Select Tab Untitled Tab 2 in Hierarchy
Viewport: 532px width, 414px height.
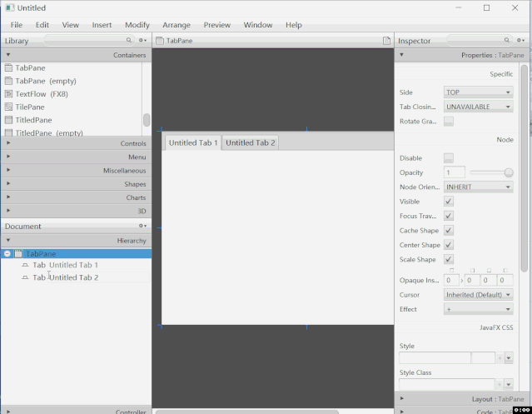[75, 277]
